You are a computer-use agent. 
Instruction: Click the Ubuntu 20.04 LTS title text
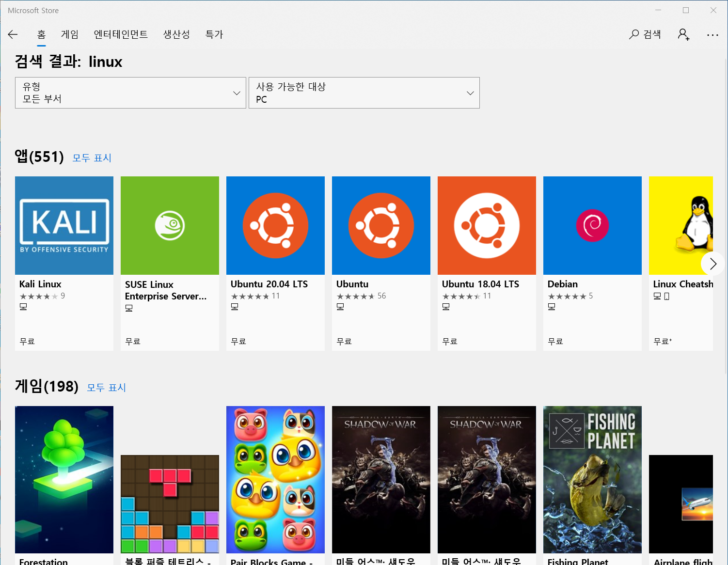(x=269, y=284)
